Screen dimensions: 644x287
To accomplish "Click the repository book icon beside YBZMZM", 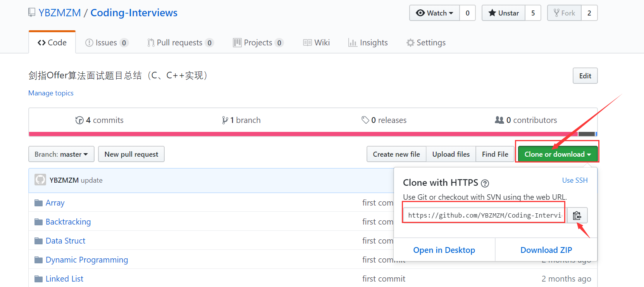I will pyautogui.click(x=32, y=12).
